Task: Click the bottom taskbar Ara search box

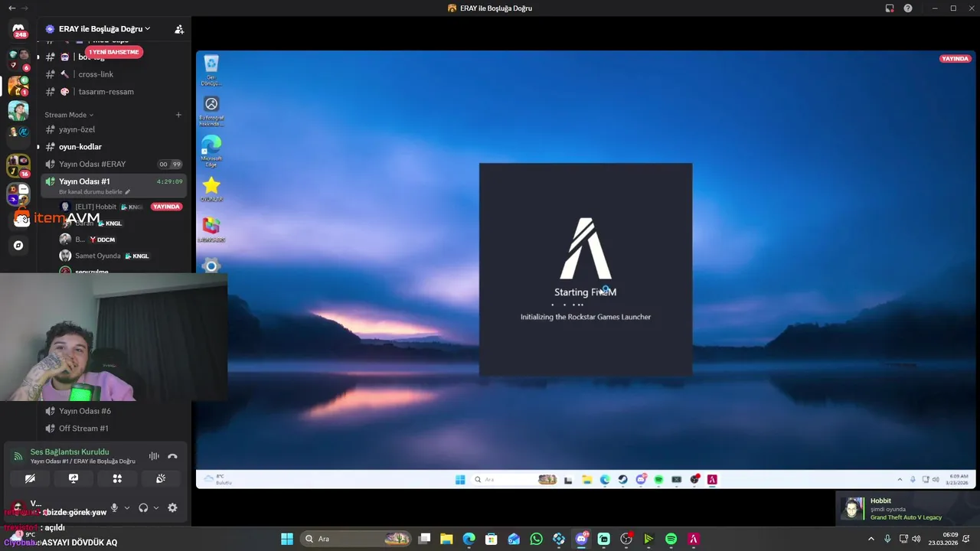Action: pyautogui.click(x=356, y=539)
